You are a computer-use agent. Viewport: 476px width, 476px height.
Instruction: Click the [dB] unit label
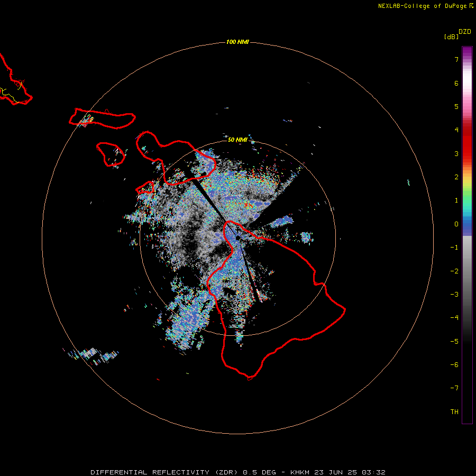(x=452, y=36)
